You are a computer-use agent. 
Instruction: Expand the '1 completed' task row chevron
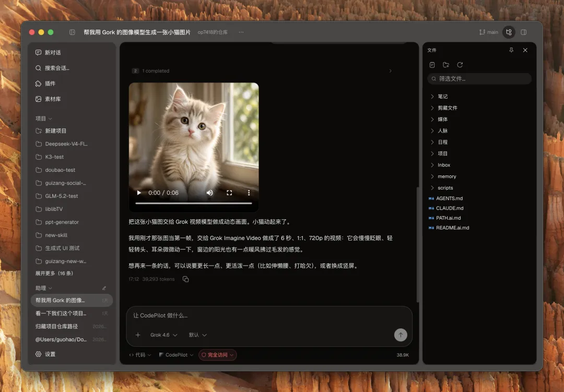tap(390, 71)
